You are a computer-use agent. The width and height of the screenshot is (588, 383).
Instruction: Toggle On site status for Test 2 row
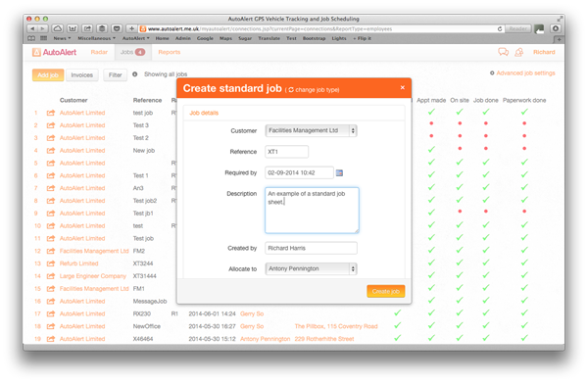[x=460, y=135]
